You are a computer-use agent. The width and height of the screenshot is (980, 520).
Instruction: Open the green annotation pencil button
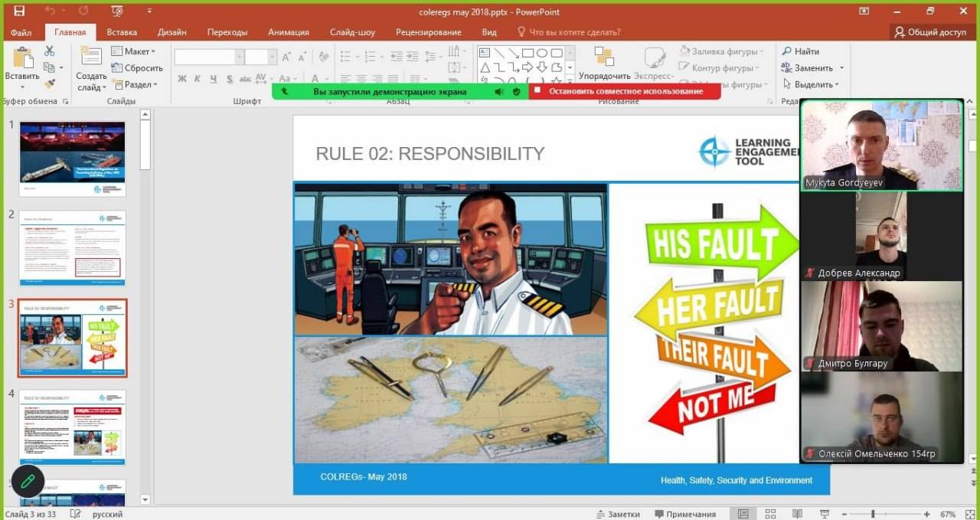click(28, 481)
